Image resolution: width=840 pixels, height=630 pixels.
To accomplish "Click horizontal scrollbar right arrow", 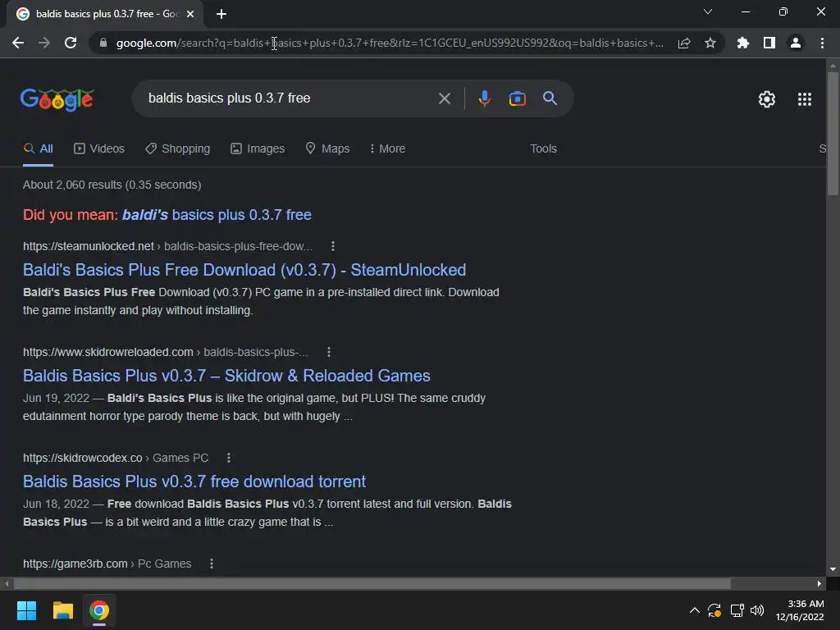I will [819, 583].
